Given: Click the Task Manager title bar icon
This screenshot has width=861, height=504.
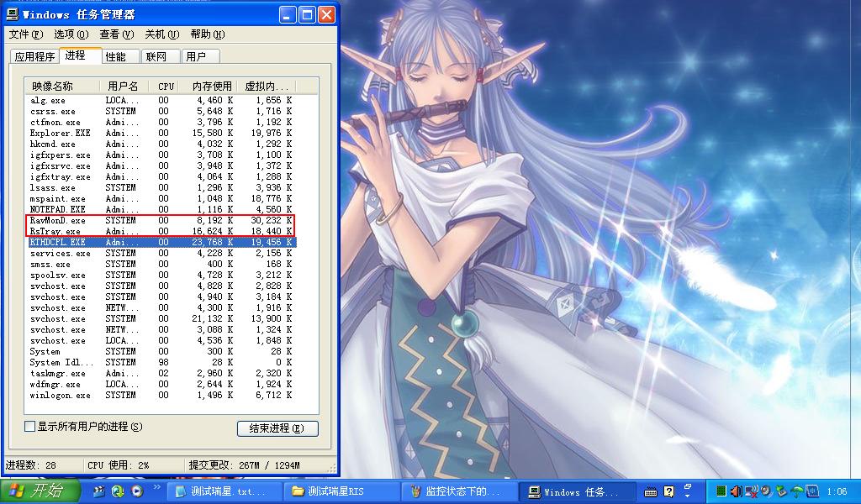Looking at the screenshot, I should (x=12, y=15).
